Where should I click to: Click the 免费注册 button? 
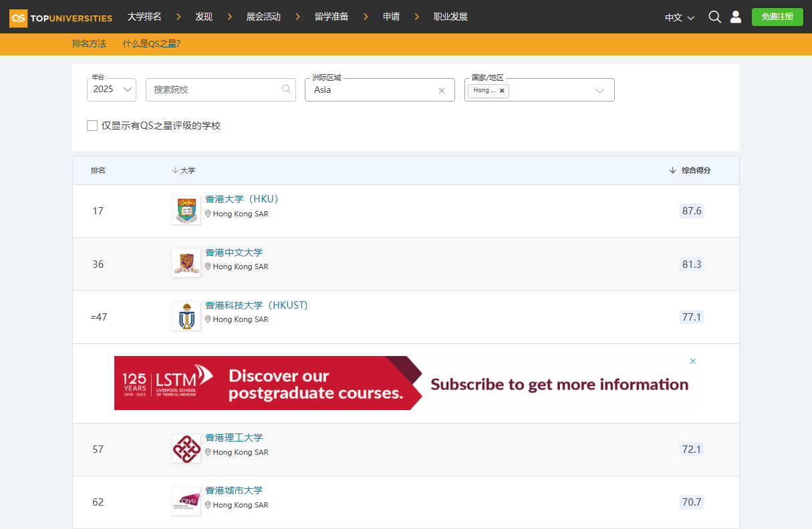[777, 17]
